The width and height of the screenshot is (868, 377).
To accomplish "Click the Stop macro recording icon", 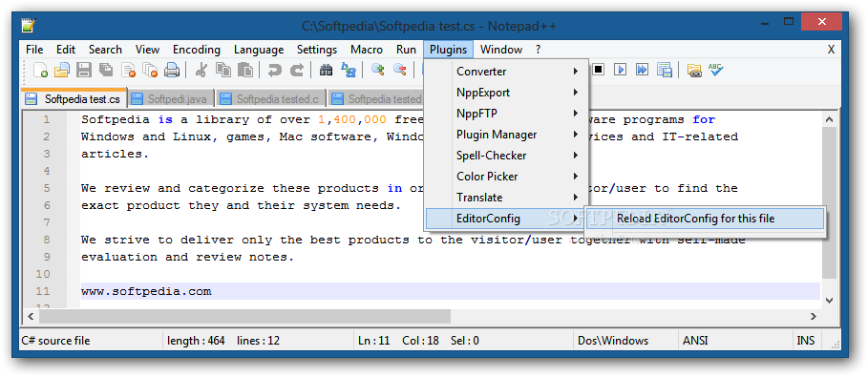I will (599, 70).
